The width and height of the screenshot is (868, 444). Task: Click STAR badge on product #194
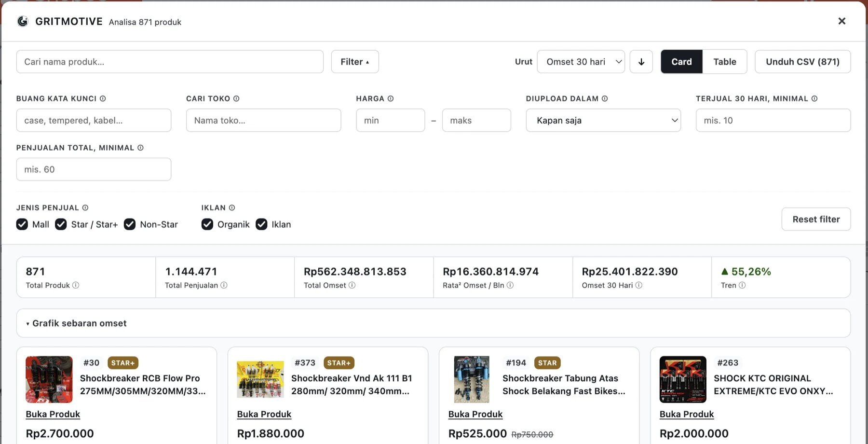[547, 363]
